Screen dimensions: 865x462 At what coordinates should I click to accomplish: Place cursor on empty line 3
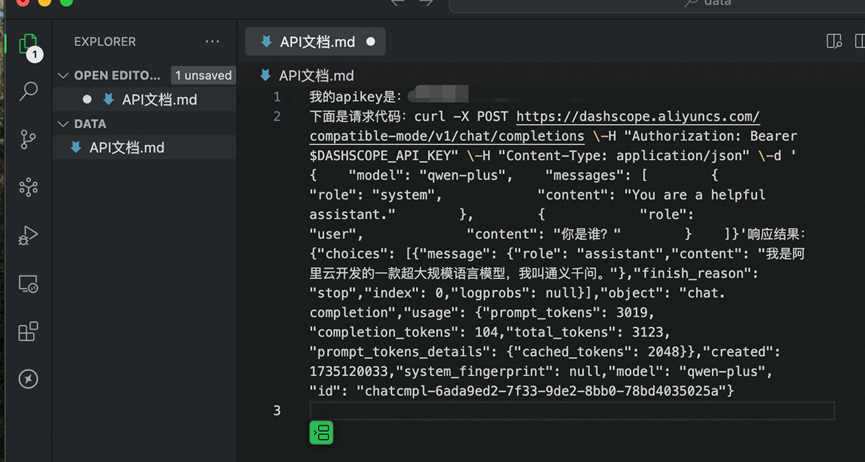572,411
